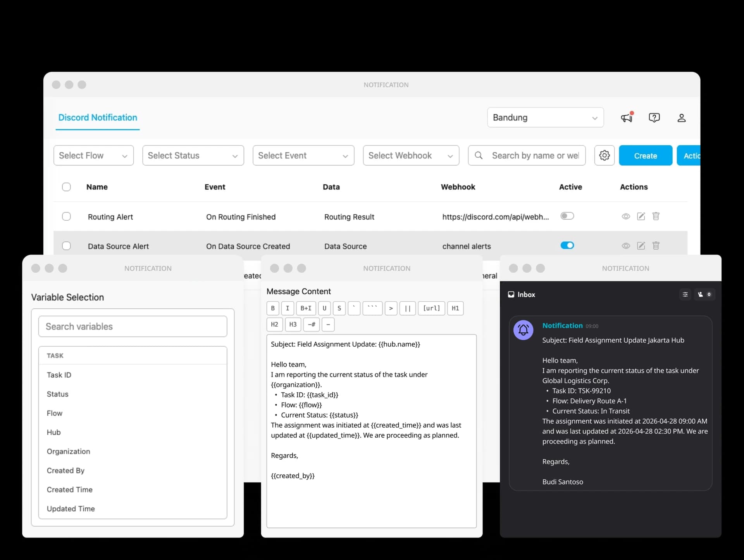Apply H3 heading formatting
This screenshot has width=744, height=560.
[293, 325]
